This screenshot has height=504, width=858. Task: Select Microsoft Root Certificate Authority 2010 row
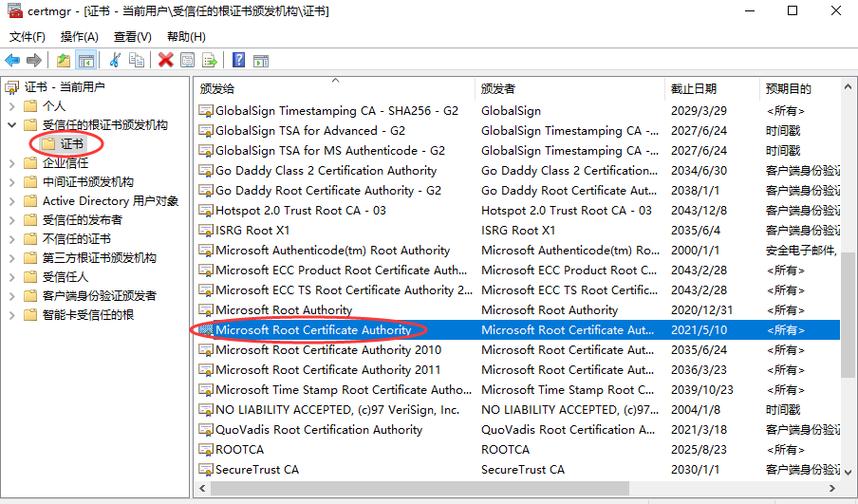tap(517, 350)
